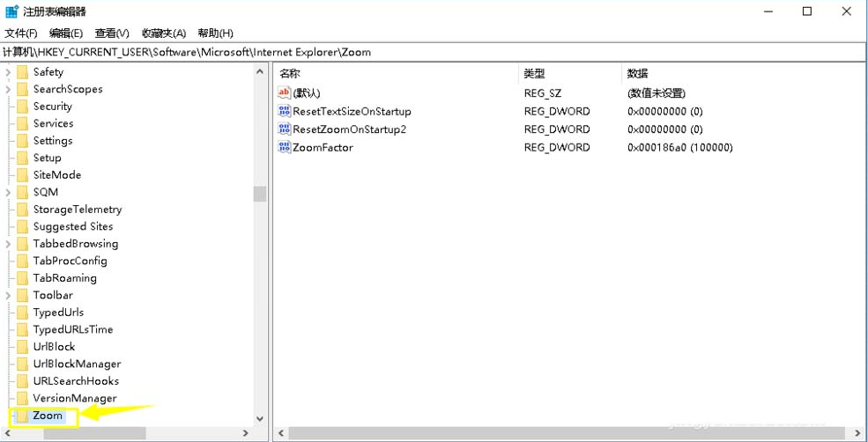The image size is (868, 442).
Task: Select the ResetZoomOnStartup2 value name
Action: tap(349, 129)
